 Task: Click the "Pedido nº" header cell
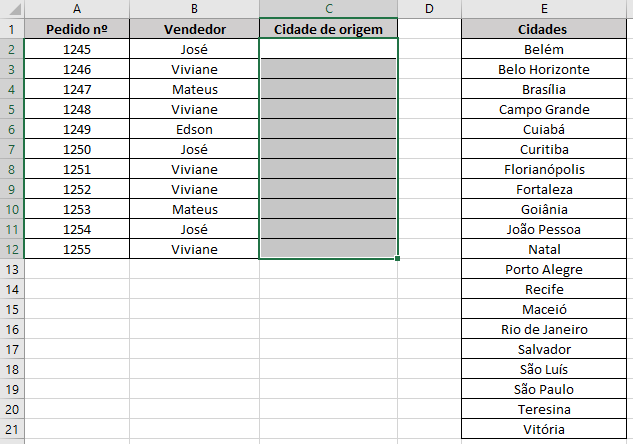tap(76, 29)
